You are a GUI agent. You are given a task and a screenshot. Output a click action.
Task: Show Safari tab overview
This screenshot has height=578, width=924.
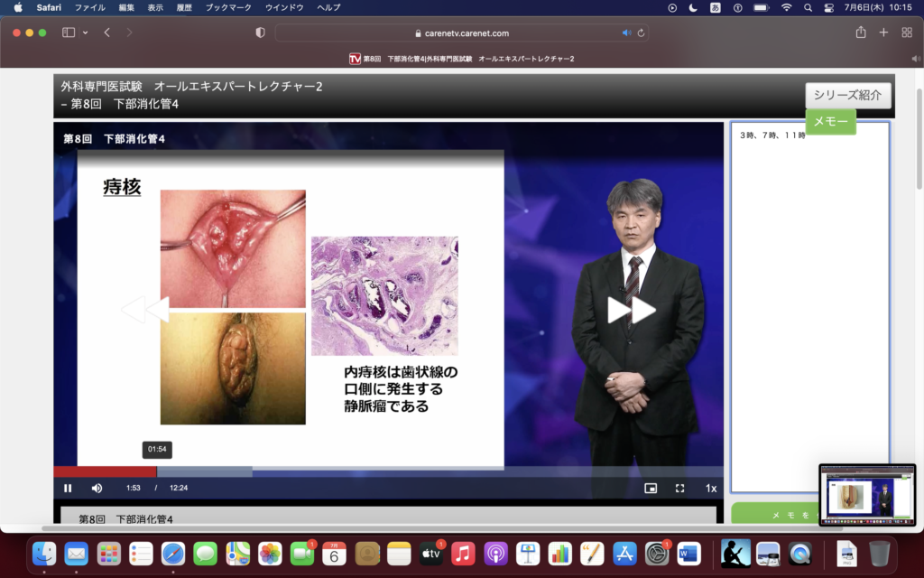click(x=907, y=33)
